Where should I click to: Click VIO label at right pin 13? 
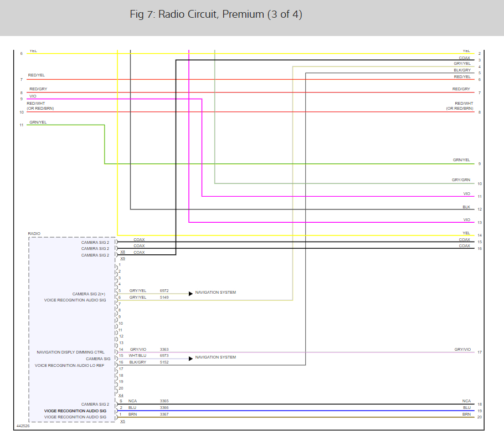pyautogui.click(x=467, y=220)
